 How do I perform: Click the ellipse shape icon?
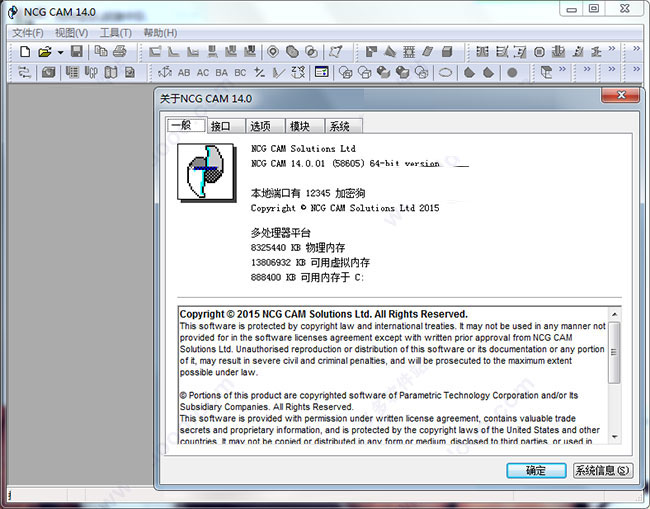point(446,73)
